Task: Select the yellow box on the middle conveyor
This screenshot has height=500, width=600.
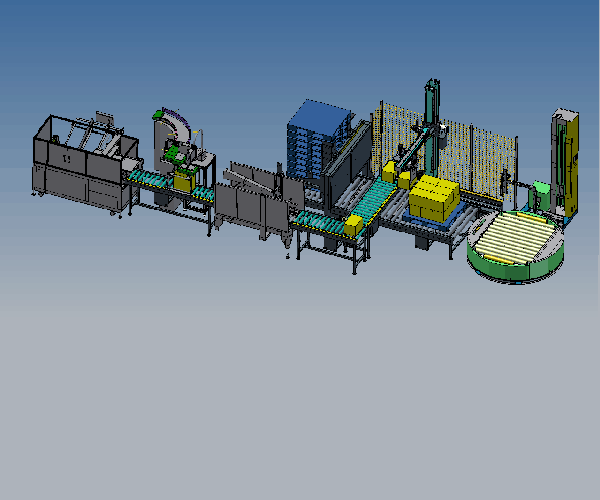Action: pyautogui.click(x=354, y=224)
